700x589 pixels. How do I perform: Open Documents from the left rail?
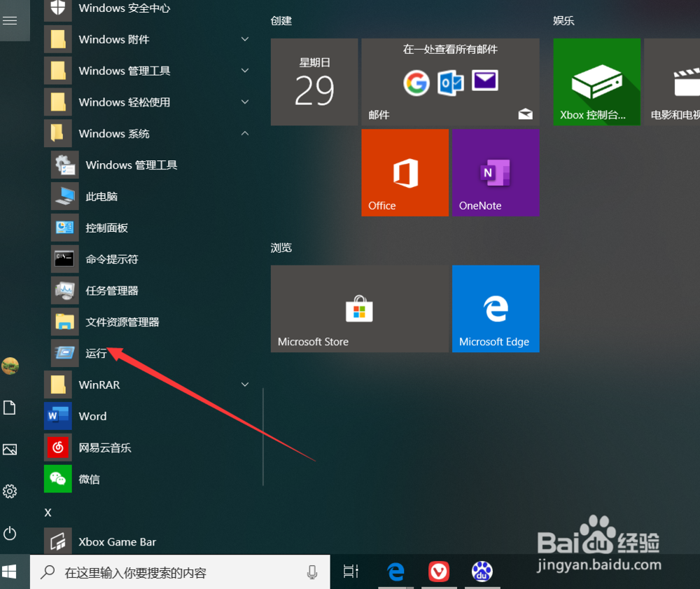click(10, 408)
